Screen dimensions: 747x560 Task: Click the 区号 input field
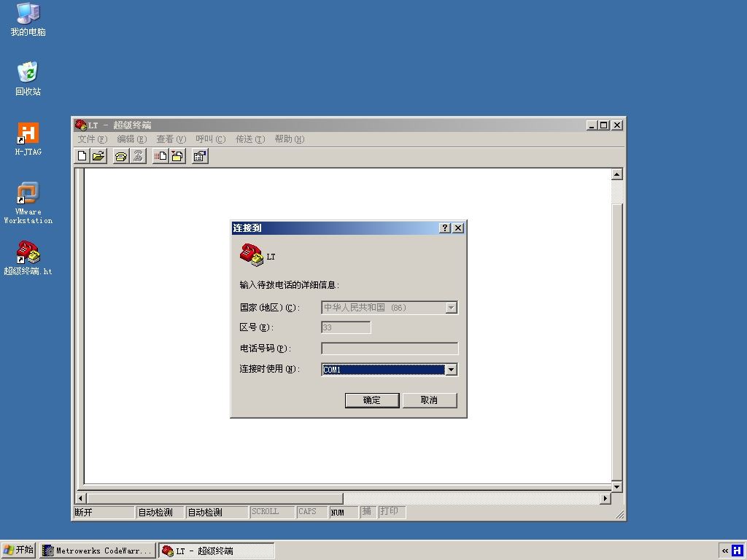pyautogui.click(x=346, y=327)
